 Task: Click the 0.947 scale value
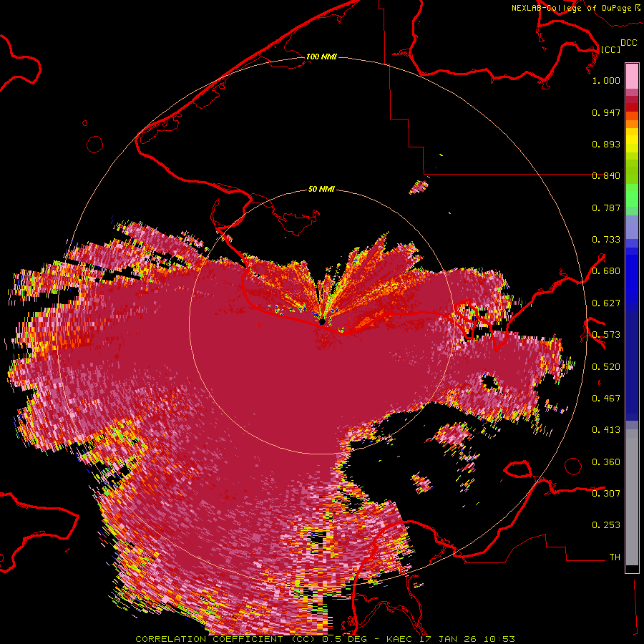coord(606,112)
